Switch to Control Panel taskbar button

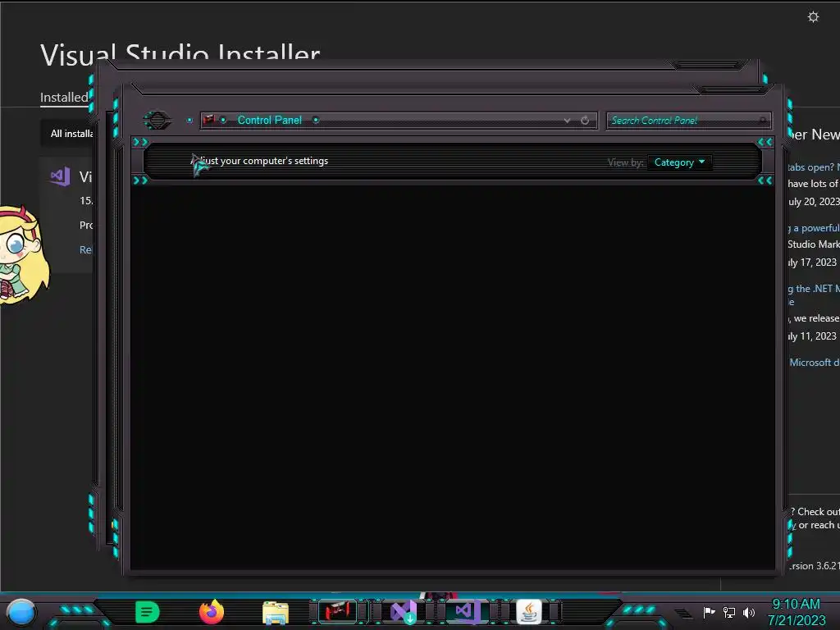[x=337, y=611]
